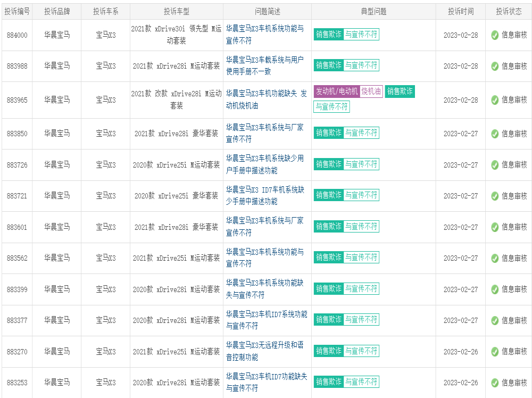Click green check icon in row 883965
This screenshot has height=398, width=532.
coord(495,99)
